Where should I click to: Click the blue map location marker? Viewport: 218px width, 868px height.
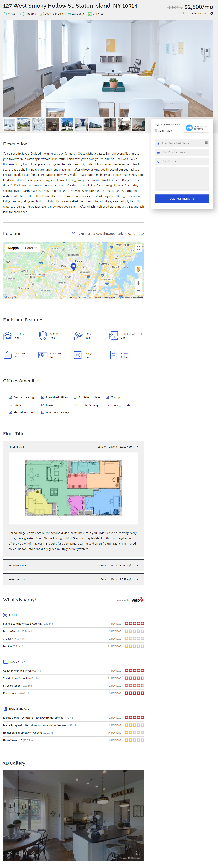pyautogui.click(x=74, y=267)
